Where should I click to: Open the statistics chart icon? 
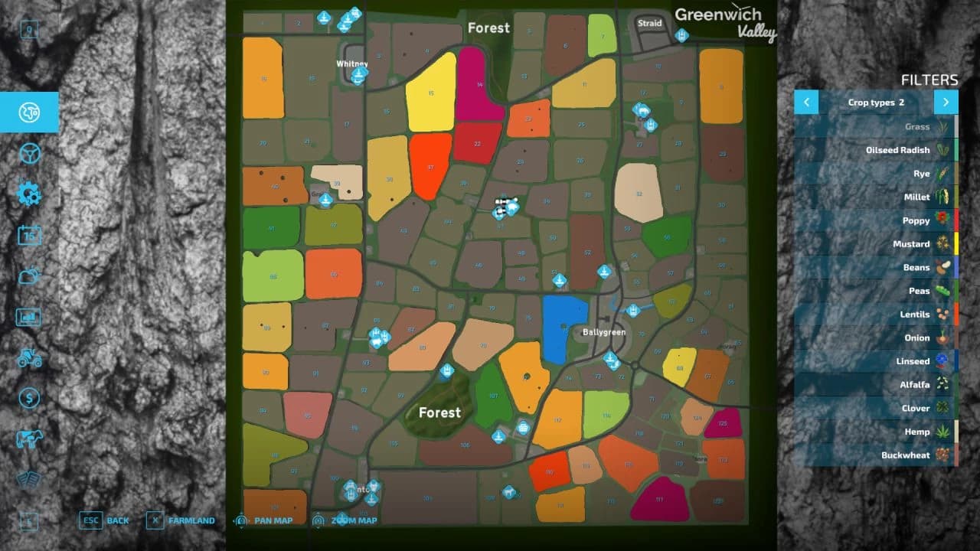[x=29, y=316]
